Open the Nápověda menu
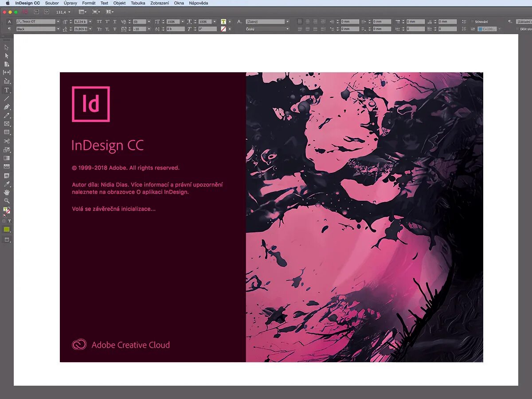 199,3
